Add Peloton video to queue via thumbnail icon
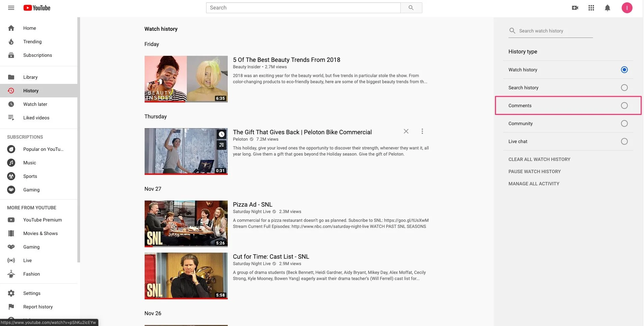The image size is (644, 326). tap(221, 145)
